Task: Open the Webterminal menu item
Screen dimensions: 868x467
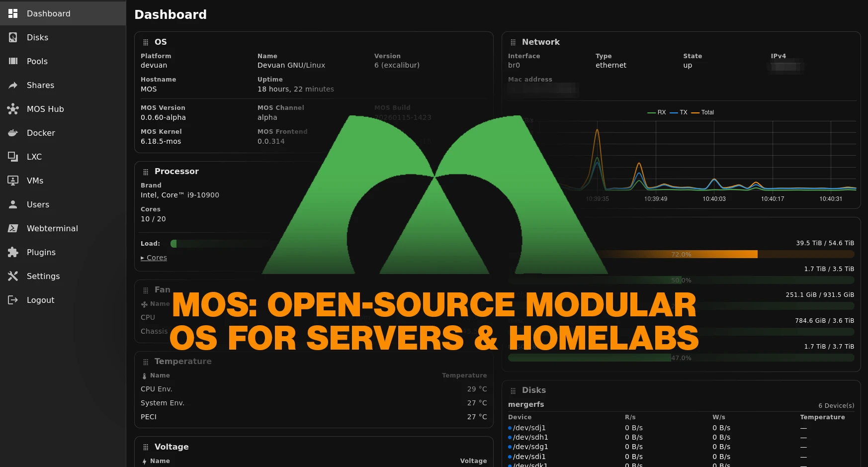Action: tap(52, 228)
